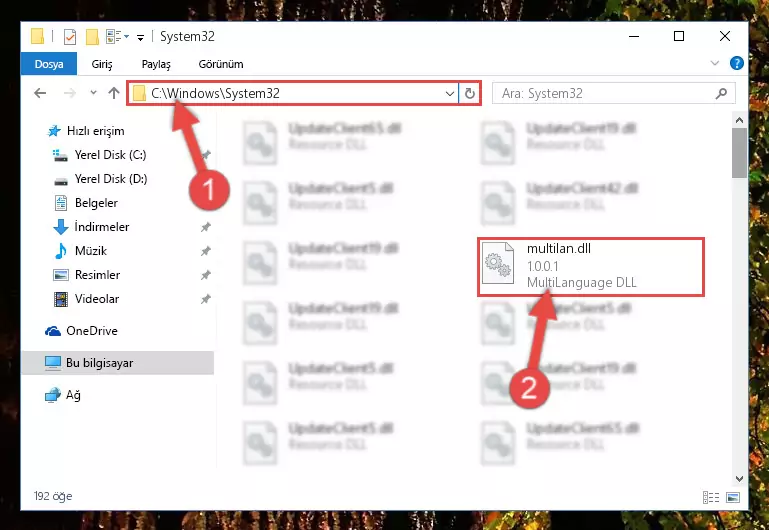Click the multilan.dll gear file icon
Viewport: 769px width, 530px height.
coord(498,263)
